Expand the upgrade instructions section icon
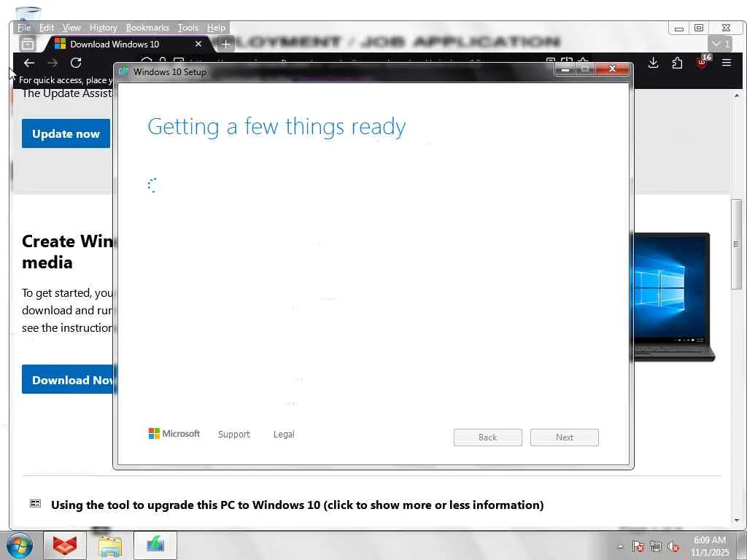The height and width of the screenshot is (560, 747). [35, 504]
